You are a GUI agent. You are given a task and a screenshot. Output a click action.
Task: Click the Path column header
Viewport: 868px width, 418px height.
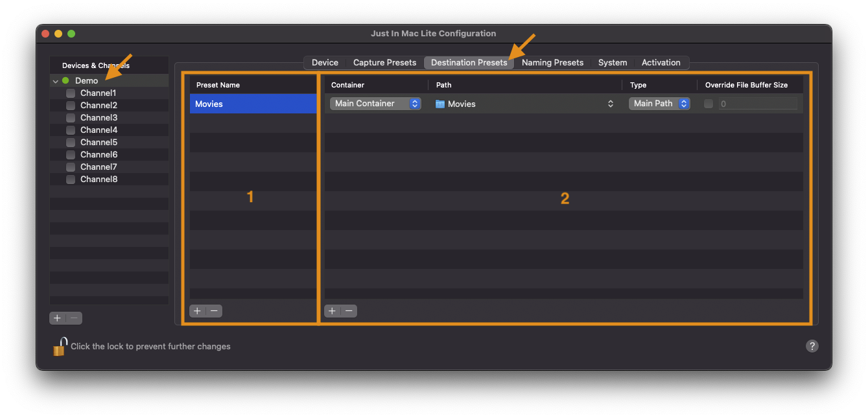click(525, 85)
